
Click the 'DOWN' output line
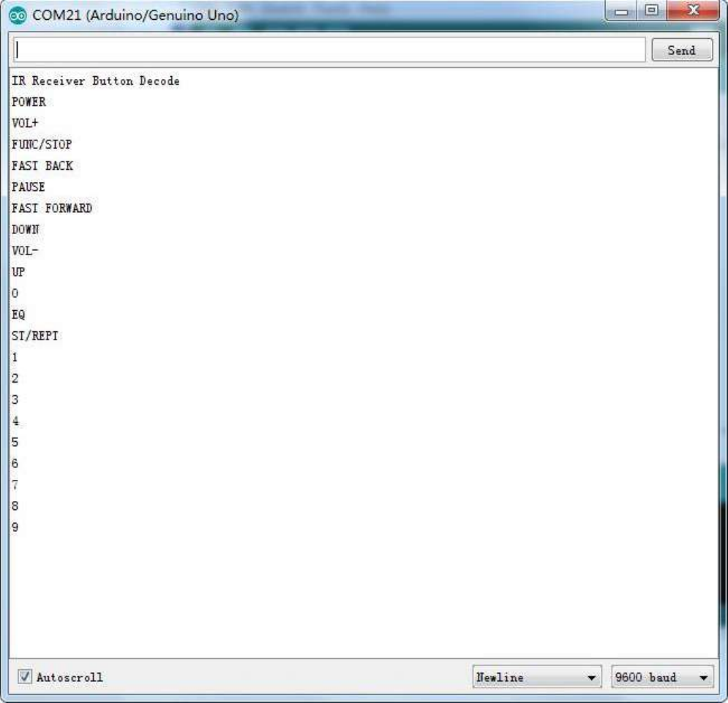[25, 230]
